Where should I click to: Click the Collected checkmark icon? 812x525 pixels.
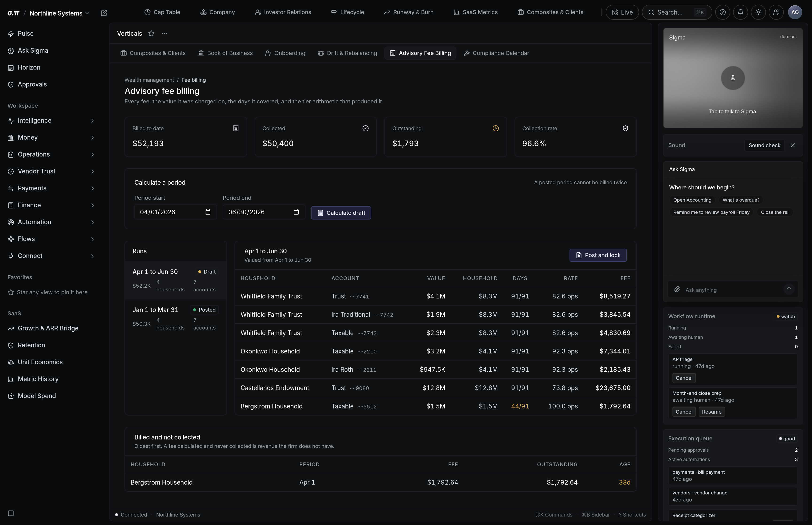[x=365, y=128]
